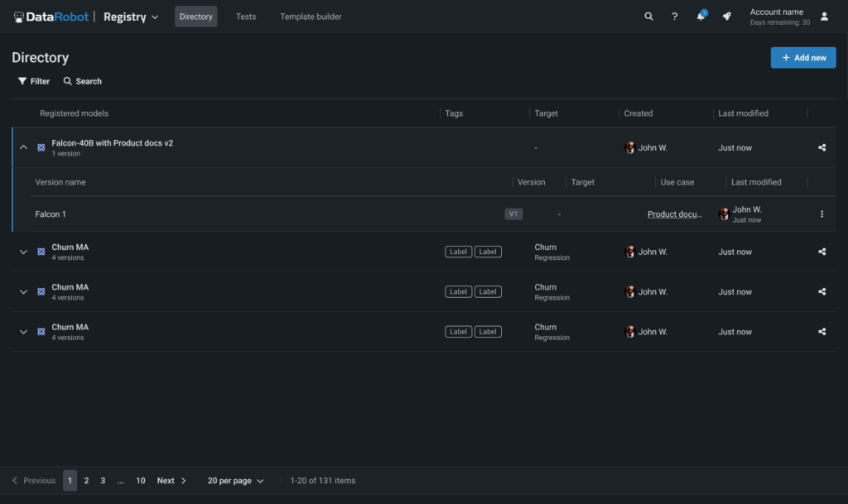The height and width of the screenshot is (504, 848).
Task: Open the kebab menu for Falcon 1
Action: [x=822, y=214]
